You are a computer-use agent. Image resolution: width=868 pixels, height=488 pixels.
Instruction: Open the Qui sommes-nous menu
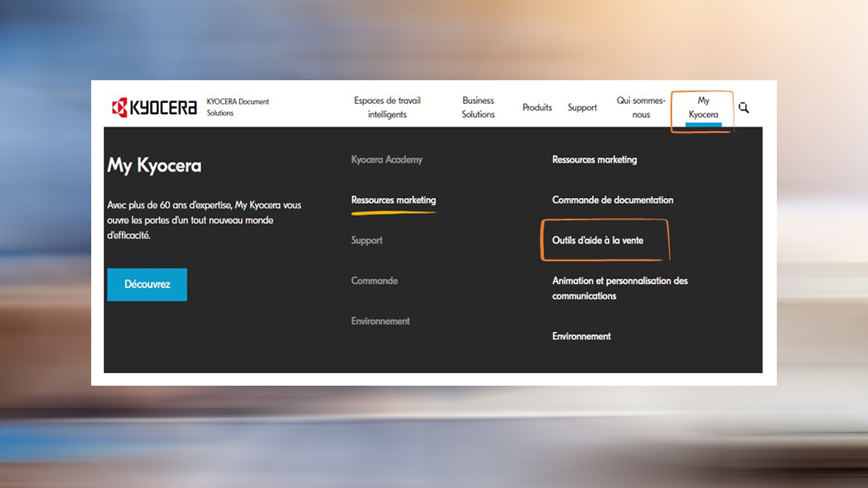click(x=641, y=107)
